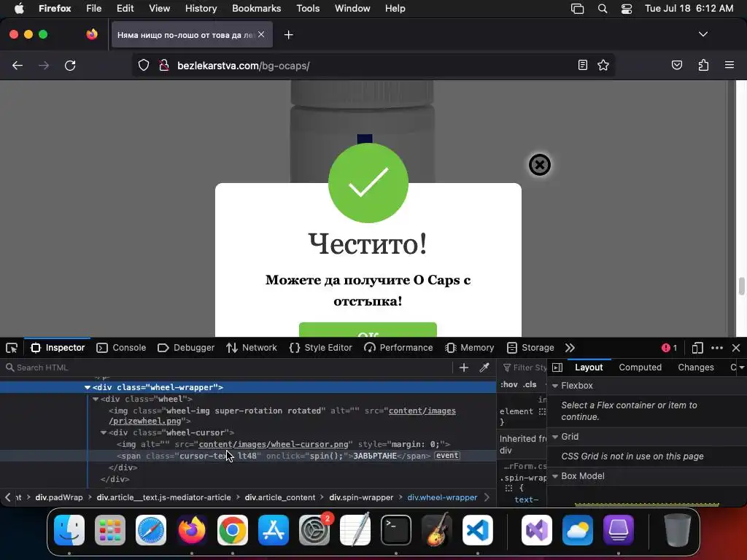
Task: Open the Style Editor tab
Action: point(321,348)
